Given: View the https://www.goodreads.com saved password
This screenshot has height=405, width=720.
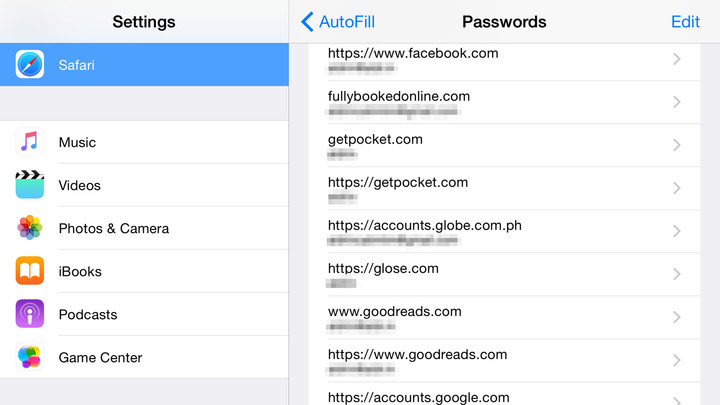Looking at the screenshot, I should click(504, 360).
